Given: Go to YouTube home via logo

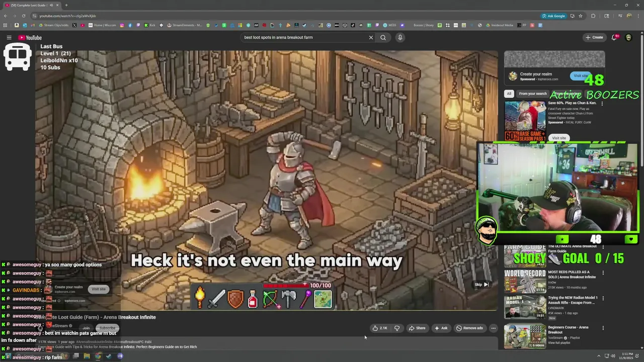Looking at the screenshot, I should click(30, 38).
